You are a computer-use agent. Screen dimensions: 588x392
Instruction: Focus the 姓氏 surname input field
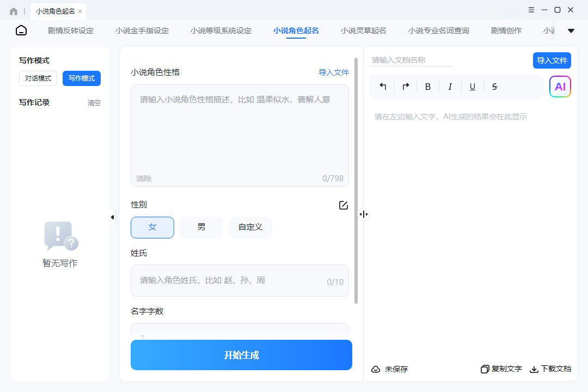240,280
